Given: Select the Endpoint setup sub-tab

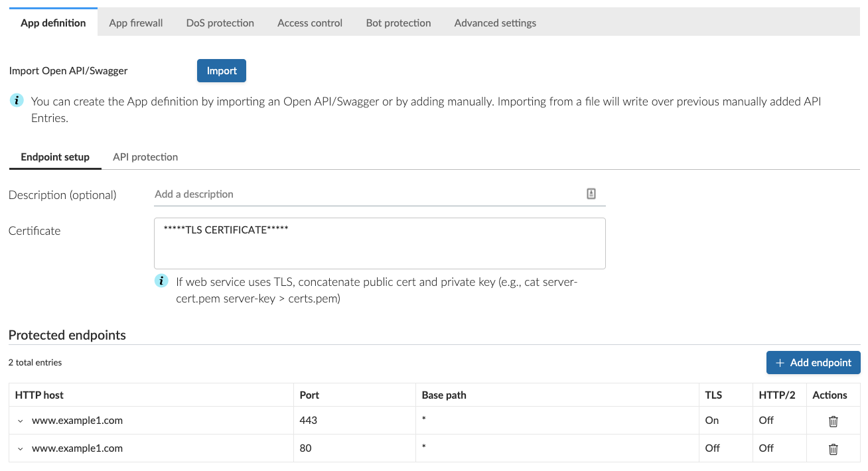Looking at the screenshot, I should tap(55, 157).
